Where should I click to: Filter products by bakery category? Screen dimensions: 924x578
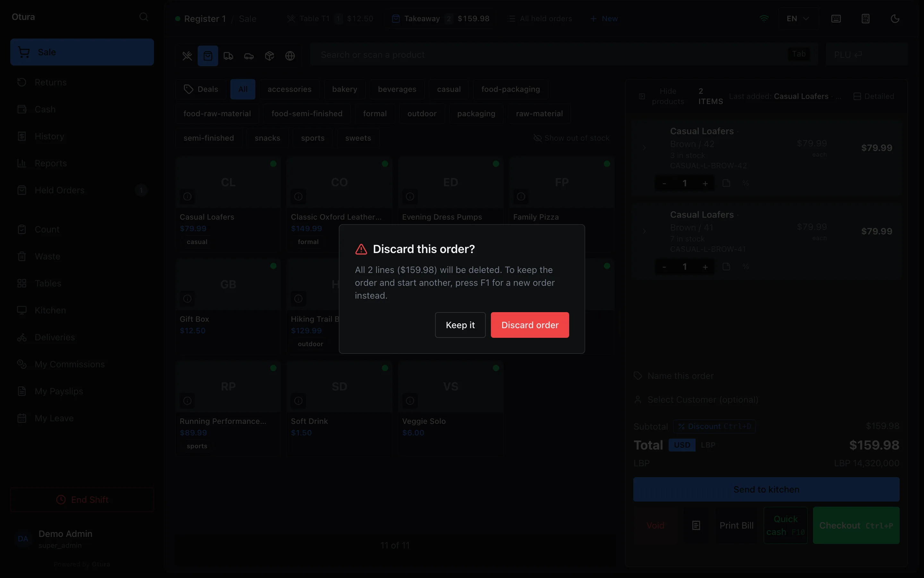pyautogui.click(x=344, y=89)
